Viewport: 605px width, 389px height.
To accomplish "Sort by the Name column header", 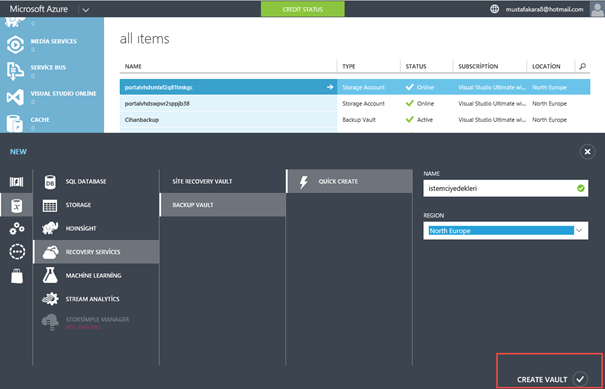I will [x=133, y=66].
